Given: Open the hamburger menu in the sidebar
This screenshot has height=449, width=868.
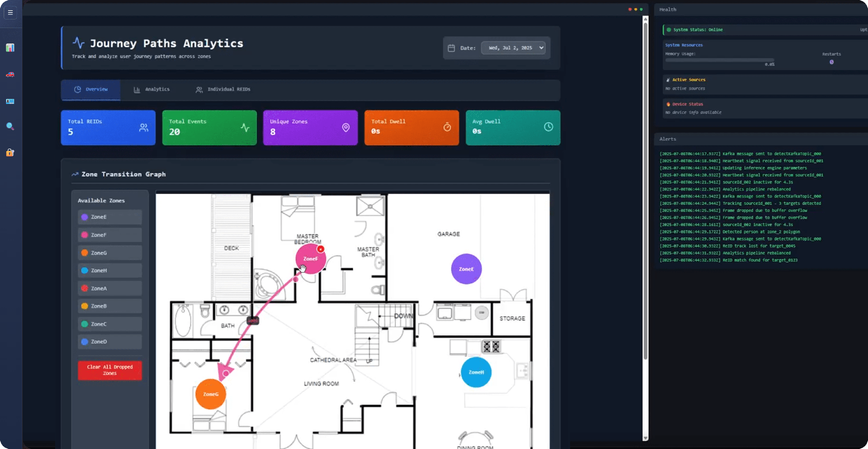Looking at the screenshot, I should click(x=10, y=13).
